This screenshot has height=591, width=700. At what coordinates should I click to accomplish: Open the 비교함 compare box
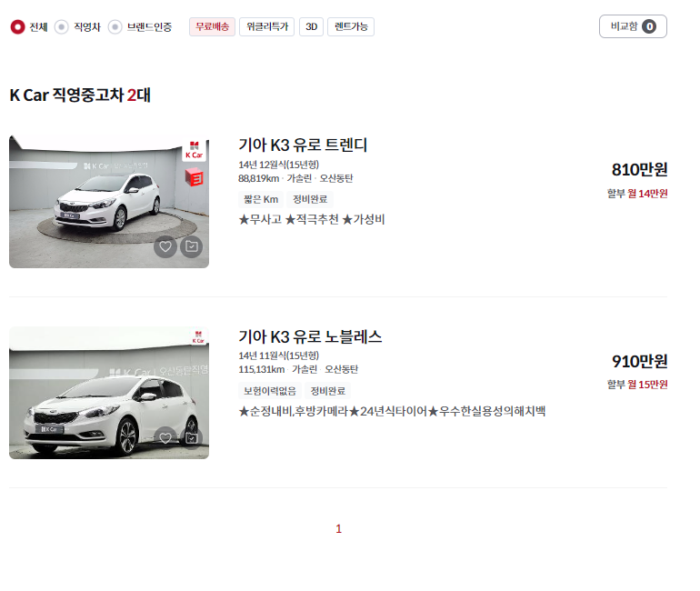633,26
